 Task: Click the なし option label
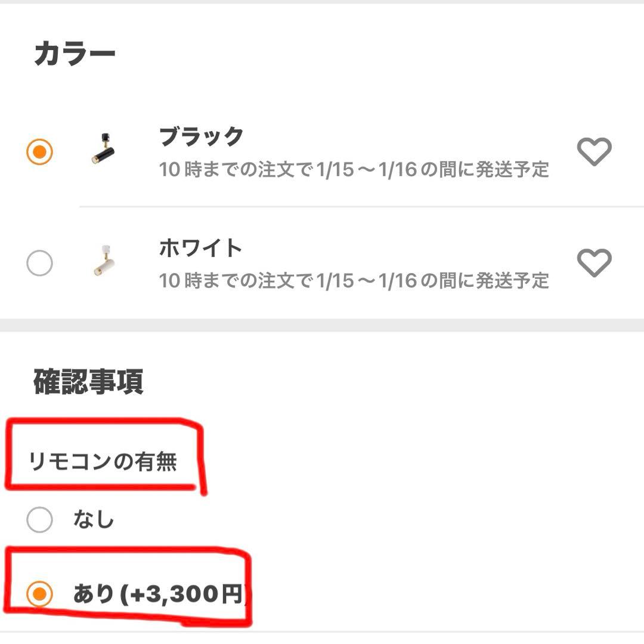(x=94, y=520)
